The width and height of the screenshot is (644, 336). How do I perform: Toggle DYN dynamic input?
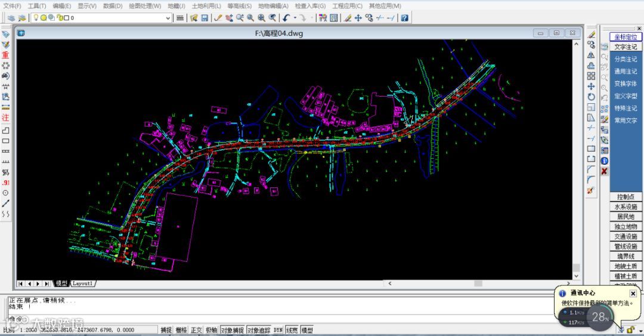pyautogui.click(x=278, y=330)
